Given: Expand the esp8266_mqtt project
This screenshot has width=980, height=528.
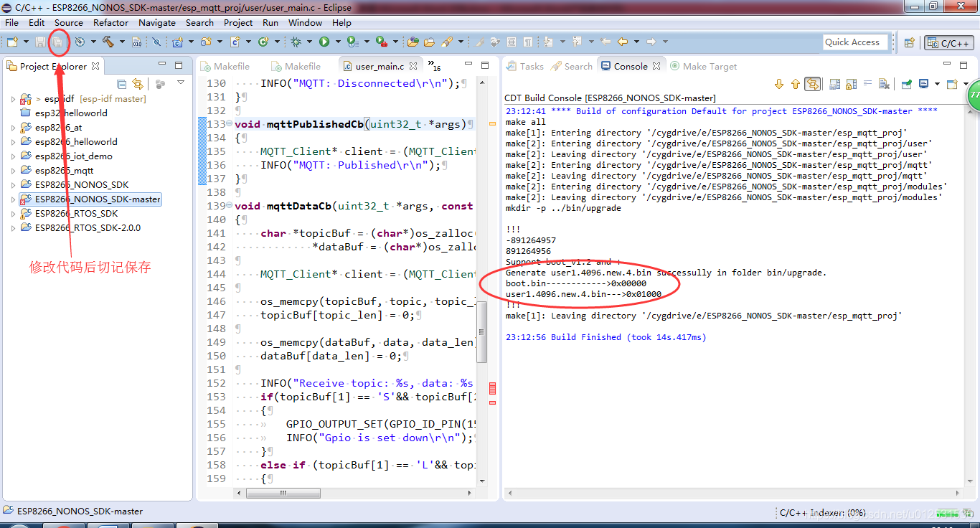Looking at the screenshot, I should (13, 171).
